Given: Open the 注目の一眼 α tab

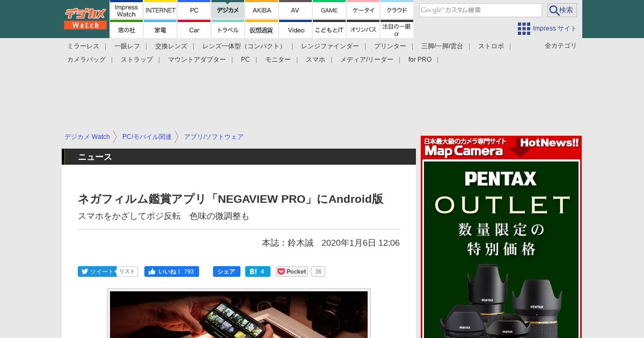Looking at the screenshot, I should coord(397,30).
